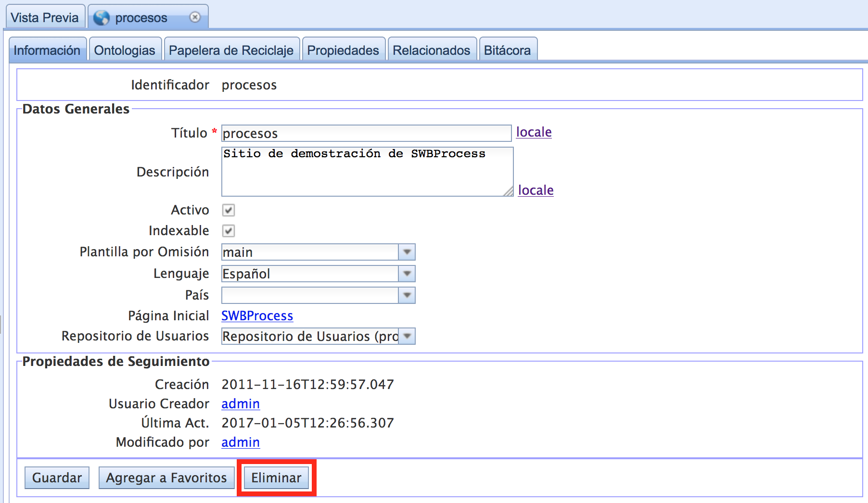Open the admin link for Usuario Creador

pyautogui.click(x=241, y=404)
